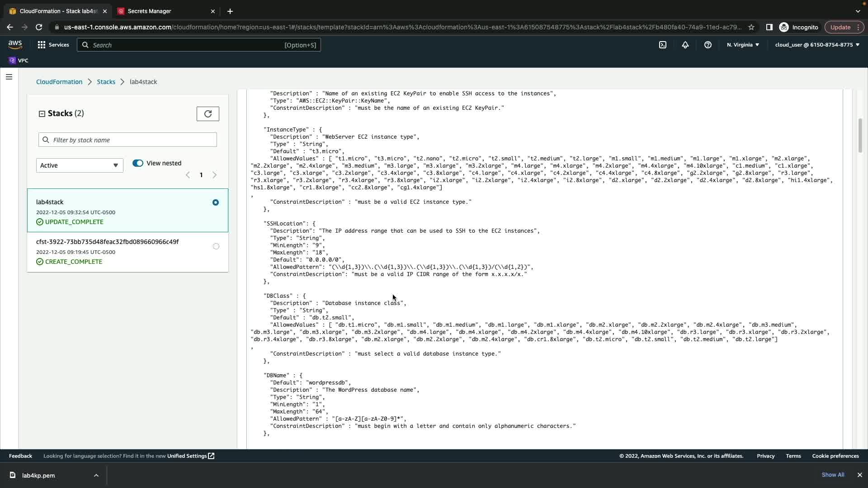Open the Active status filter dropdown
This screenshot has width=868, height=488.
tap(80, 165)
